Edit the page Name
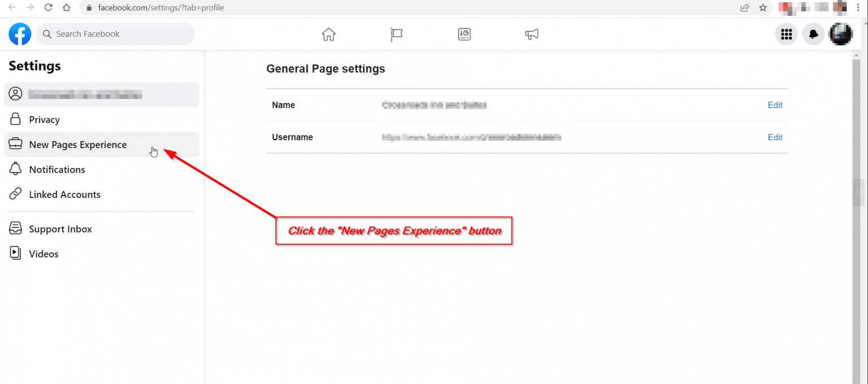Screen dimensions: 868x384 point(775,105)
